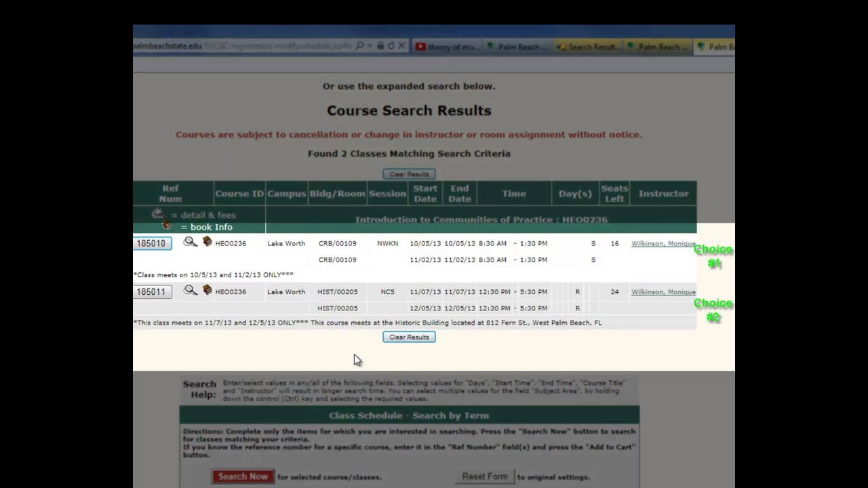Screen dimensions: 868x488
Task: Click the NC5 session cell
Action: pos(387,292)
